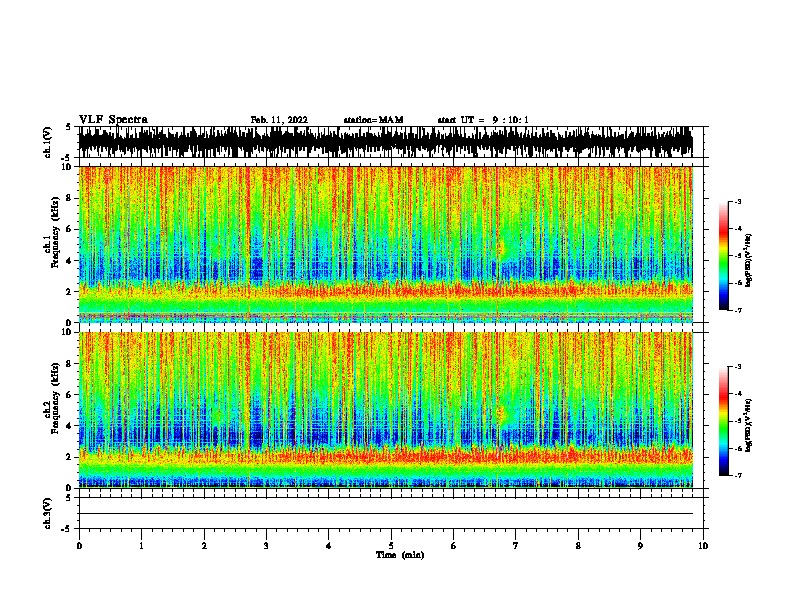Viewport: 792px width, 612px height.
Task: Click the "-3" label on ch.1 colorbar
Action: click(x=738, y=201)
